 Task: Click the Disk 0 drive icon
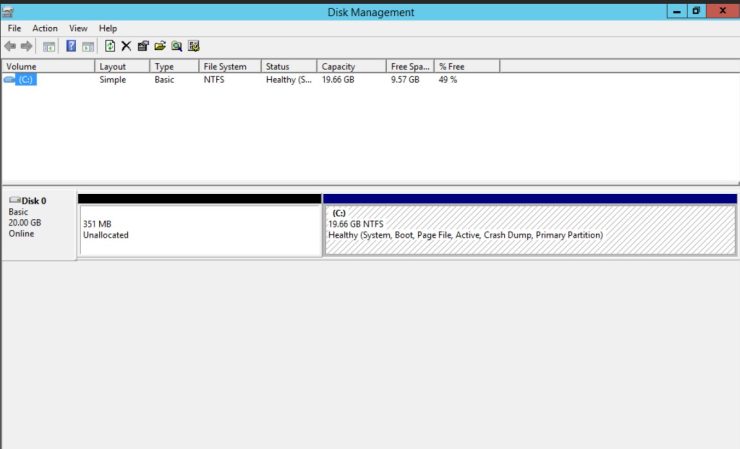point(15,200)
